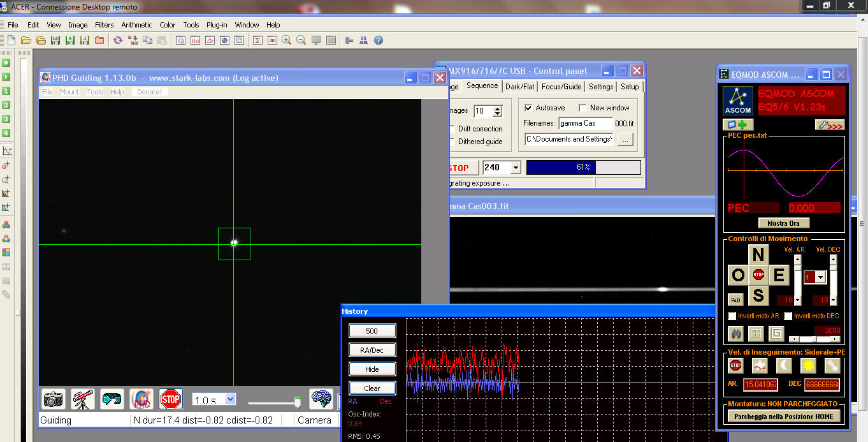Screen dimensions: 868x442
Task: Switch to the Dark/Flat tab
Action: 521,87
